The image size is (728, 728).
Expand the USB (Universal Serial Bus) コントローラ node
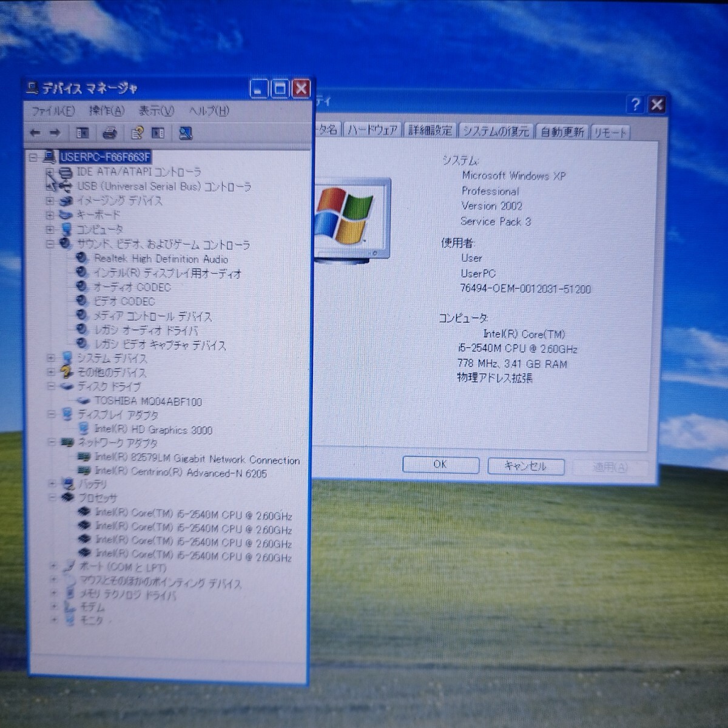(x=50, y=186)
